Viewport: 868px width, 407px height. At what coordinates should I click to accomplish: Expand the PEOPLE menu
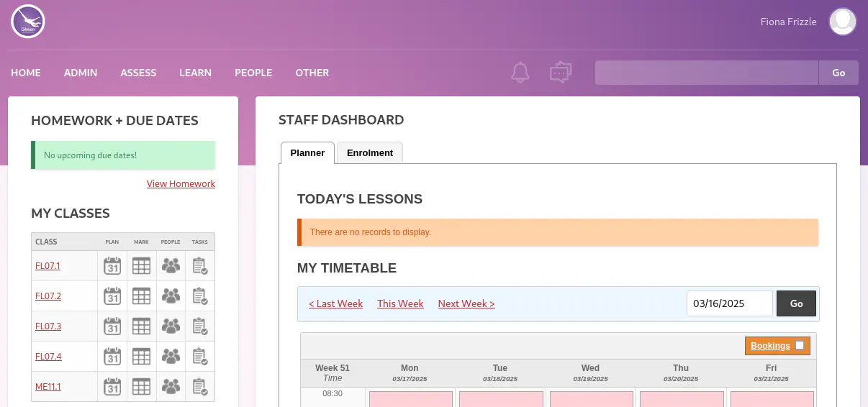click(253, 73)
